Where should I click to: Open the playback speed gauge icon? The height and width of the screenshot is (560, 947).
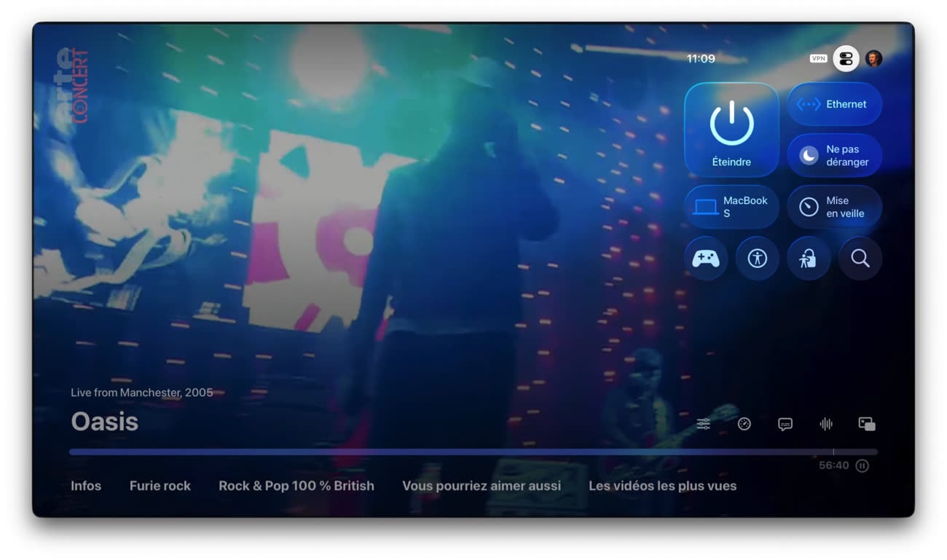tap(744, 424)
